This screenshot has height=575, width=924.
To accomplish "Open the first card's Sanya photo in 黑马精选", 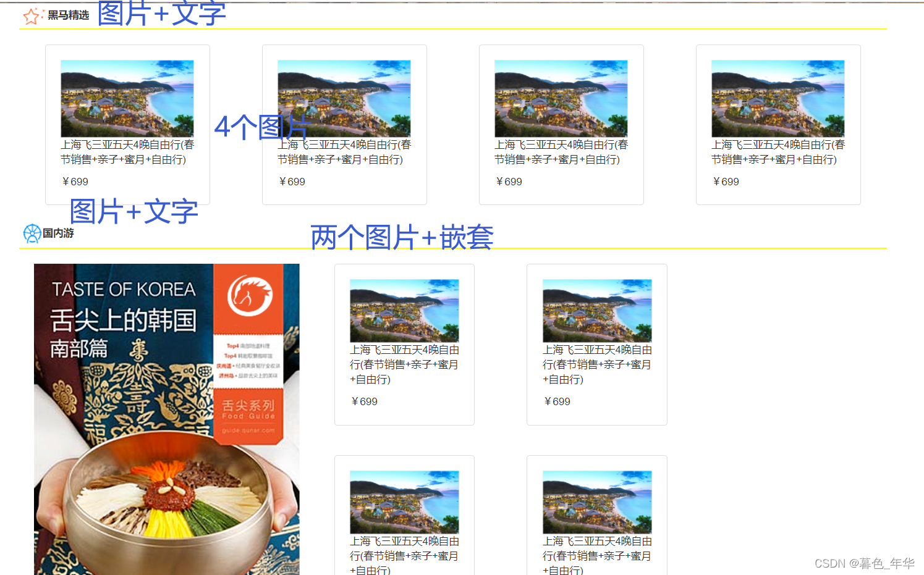I will (127, 98).
